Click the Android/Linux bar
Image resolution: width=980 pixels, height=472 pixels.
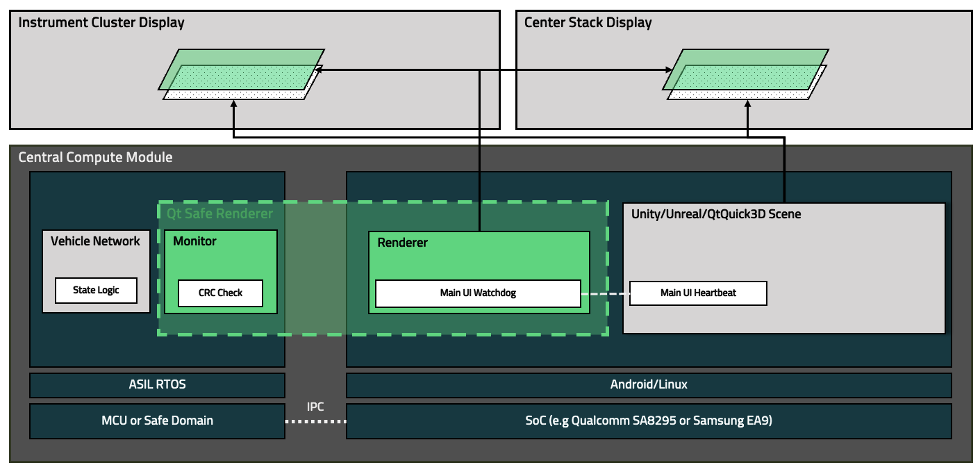pos(649,384)
